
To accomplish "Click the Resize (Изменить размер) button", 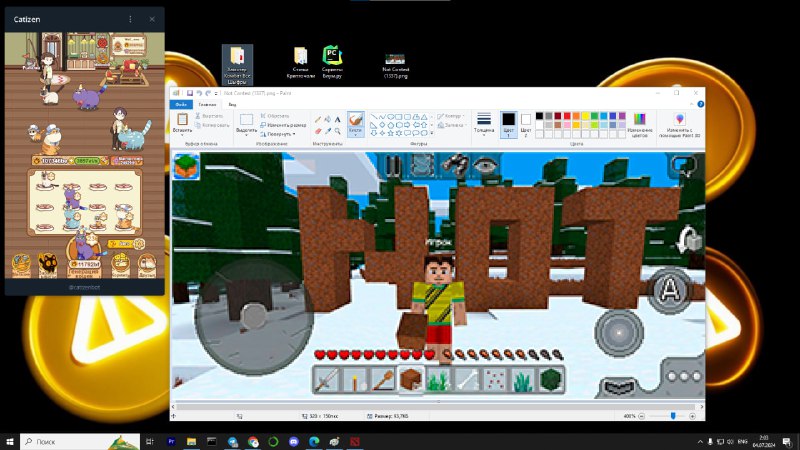I will pos(283,125).
